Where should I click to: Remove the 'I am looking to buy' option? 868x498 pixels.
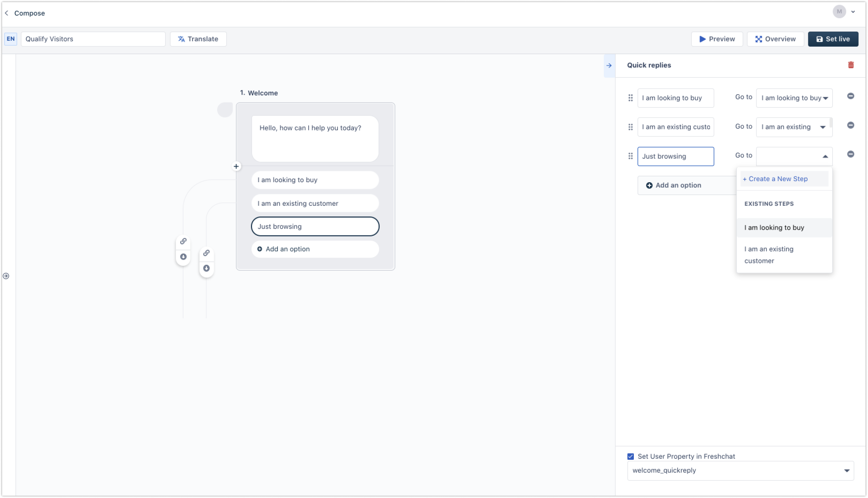(850, 96)
